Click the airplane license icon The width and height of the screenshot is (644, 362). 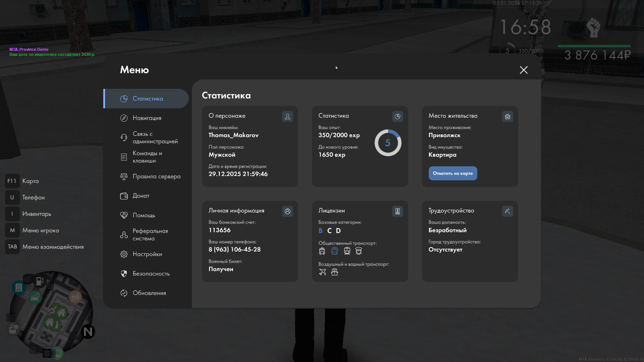(322, 272)
